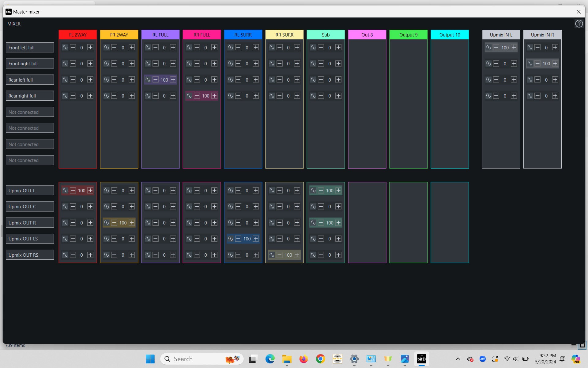588x368 pixels.
Task: Invert phase of Upmix OUT L in FL 2WAY
Action: 65,190
